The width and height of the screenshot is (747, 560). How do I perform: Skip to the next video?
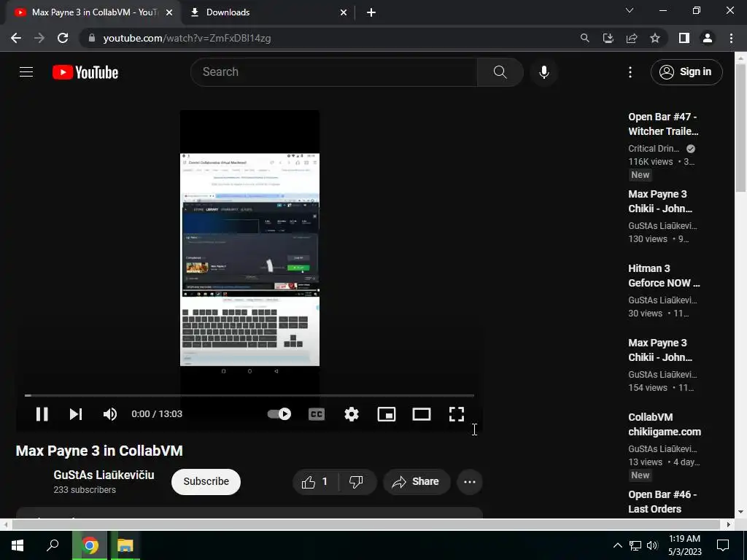(76, 414)
